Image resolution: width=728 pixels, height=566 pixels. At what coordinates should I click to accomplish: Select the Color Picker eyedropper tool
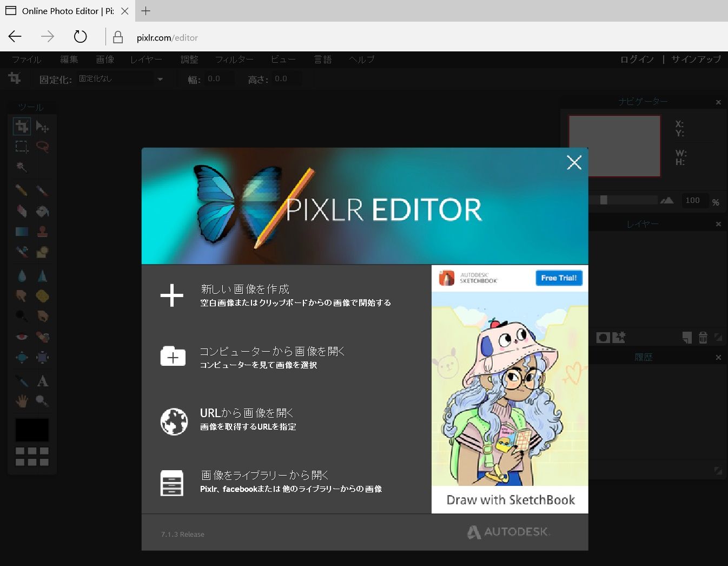tap(22, 381)
